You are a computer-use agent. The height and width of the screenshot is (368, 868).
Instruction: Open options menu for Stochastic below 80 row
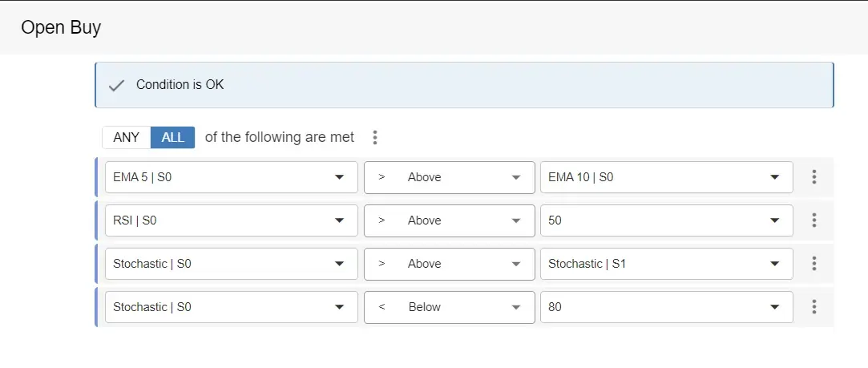(x=813, y=307)
